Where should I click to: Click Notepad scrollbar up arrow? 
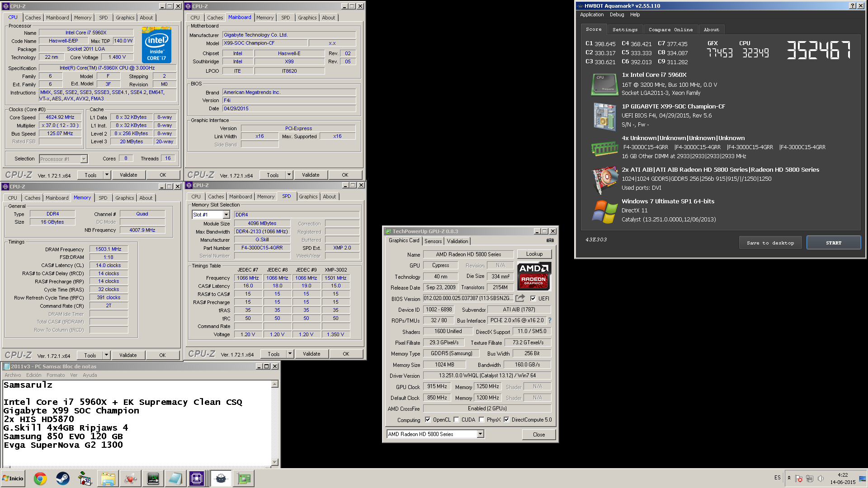pos(274,384)
